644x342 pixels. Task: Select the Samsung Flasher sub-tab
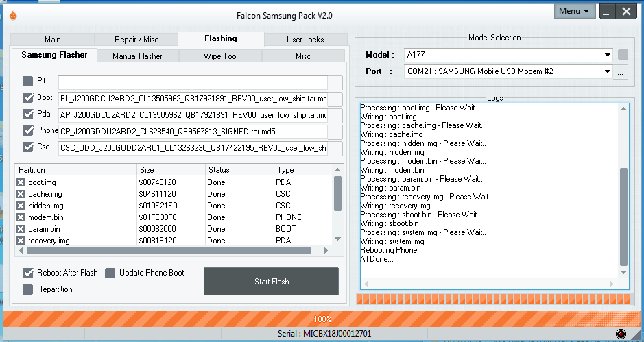[x=54, y=55]
